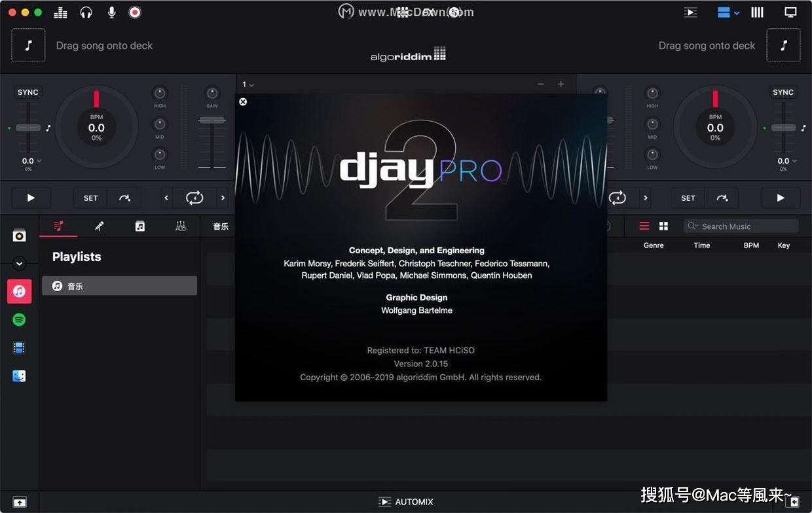The image size is (812, 513).
Task: Toggle the 4-beat loop on right deck
Action: click(x=618, y=198)
